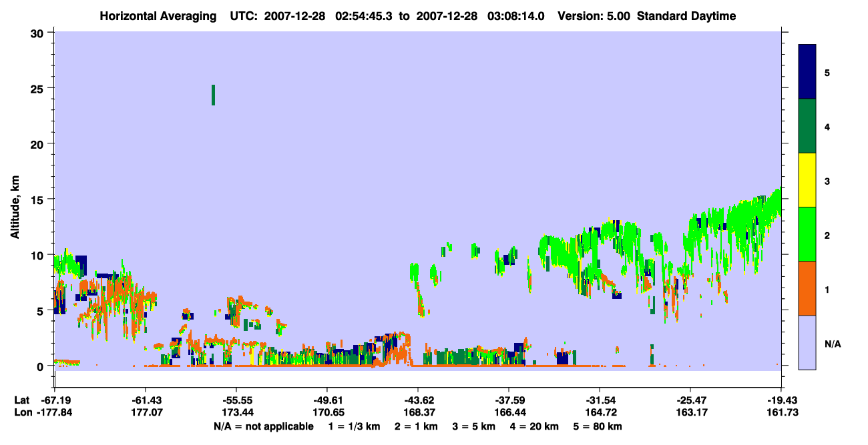
Task: Click latitude value -31.54
Action: click(600, 400)
